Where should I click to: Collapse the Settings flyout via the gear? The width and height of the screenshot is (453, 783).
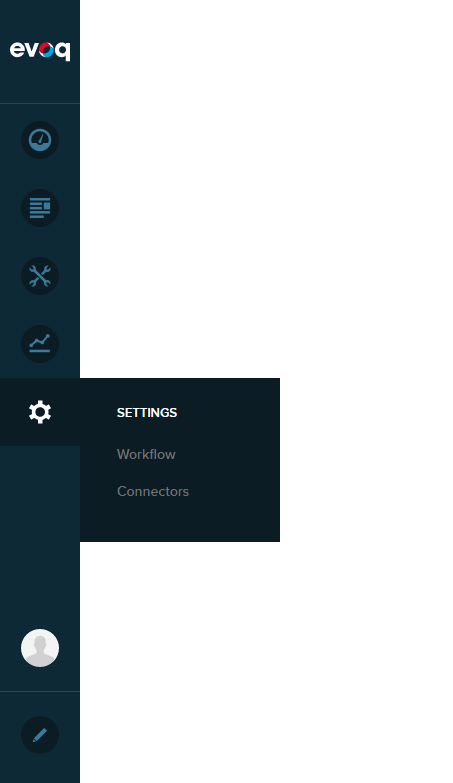[40, 412]
